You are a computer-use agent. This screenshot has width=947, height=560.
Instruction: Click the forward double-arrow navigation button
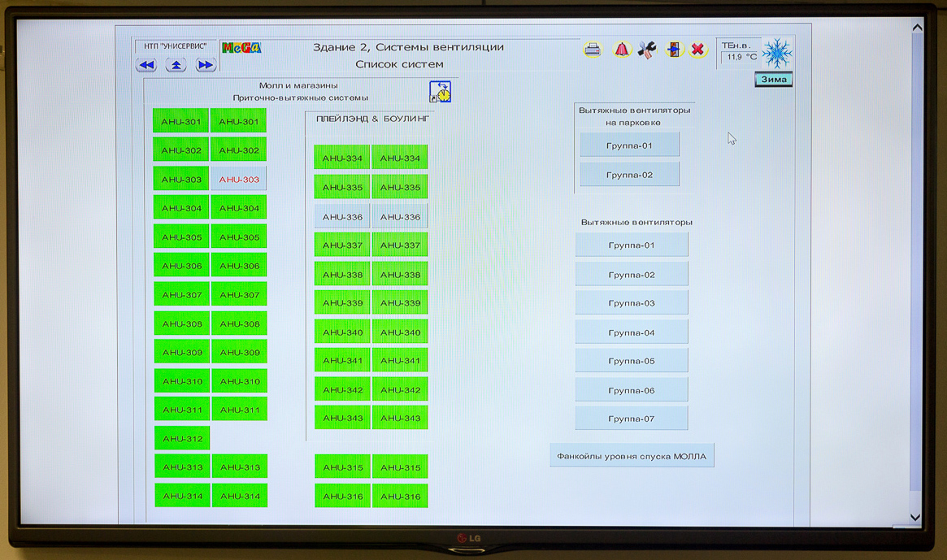pos(205,65)
